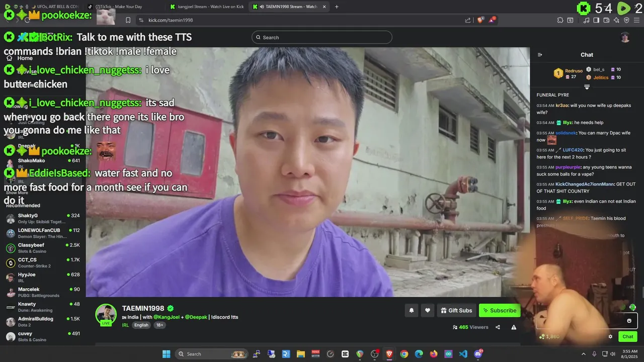Open Marcelek recommended channel

(43, 292)
